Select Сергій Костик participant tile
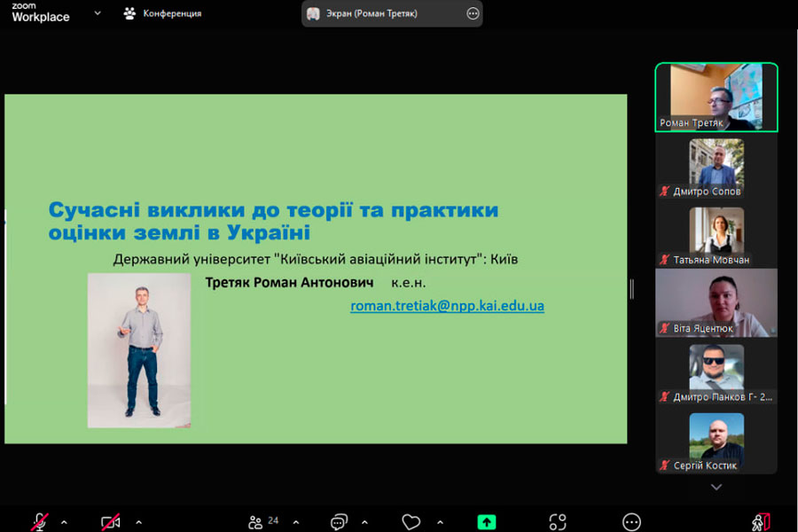Image resolution: width=798 pixels, height=532 pixels. click(x=716, y=442)
